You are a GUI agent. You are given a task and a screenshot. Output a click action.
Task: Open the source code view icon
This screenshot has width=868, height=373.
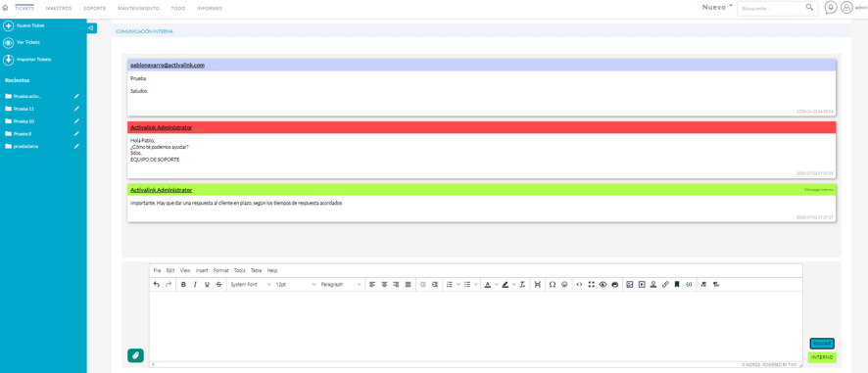click(x=579, y=285)
